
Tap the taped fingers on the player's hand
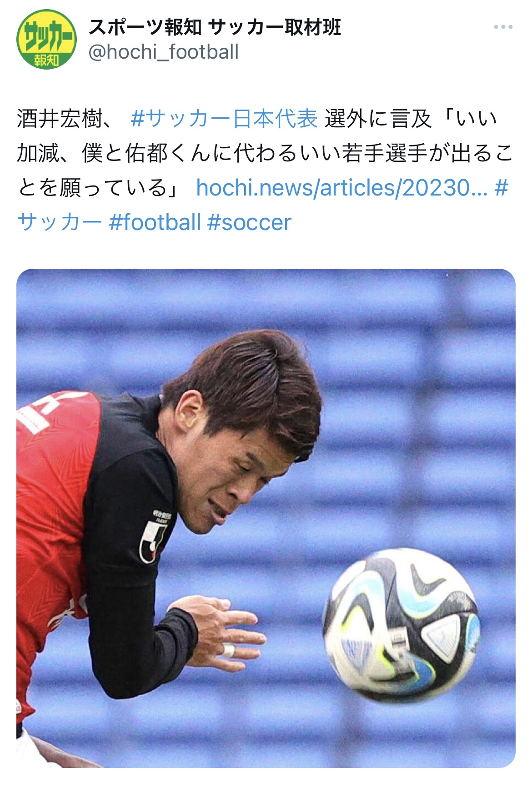pos(229,651)
